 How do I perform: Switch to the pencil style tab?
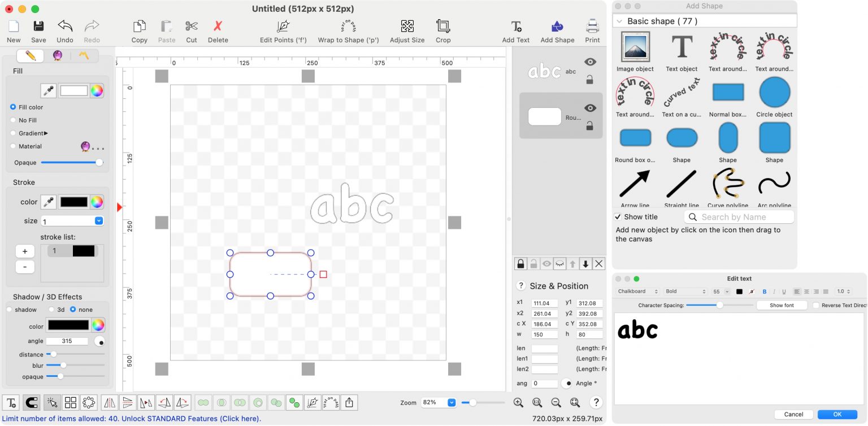point(31,55)
